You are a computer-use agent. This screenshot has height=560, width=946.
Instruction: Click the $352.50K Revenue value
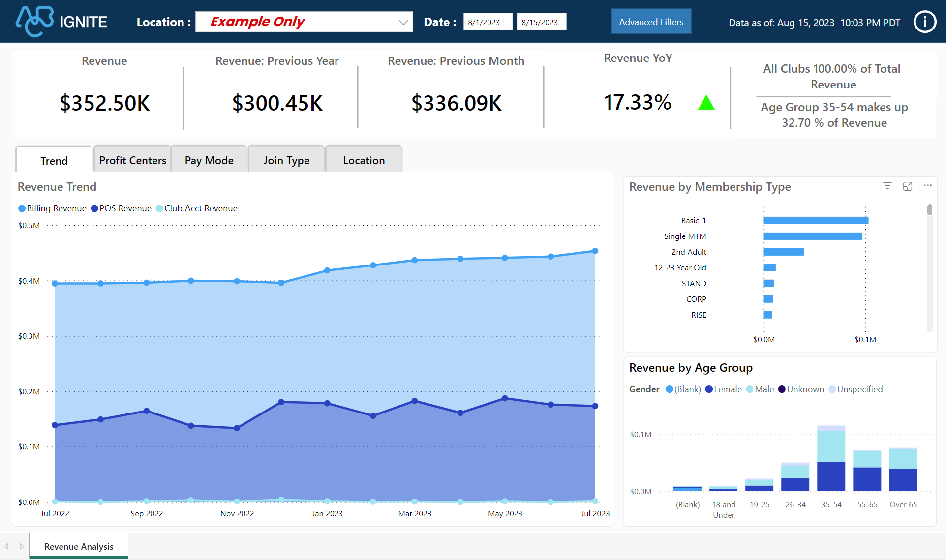click(105, 103)
